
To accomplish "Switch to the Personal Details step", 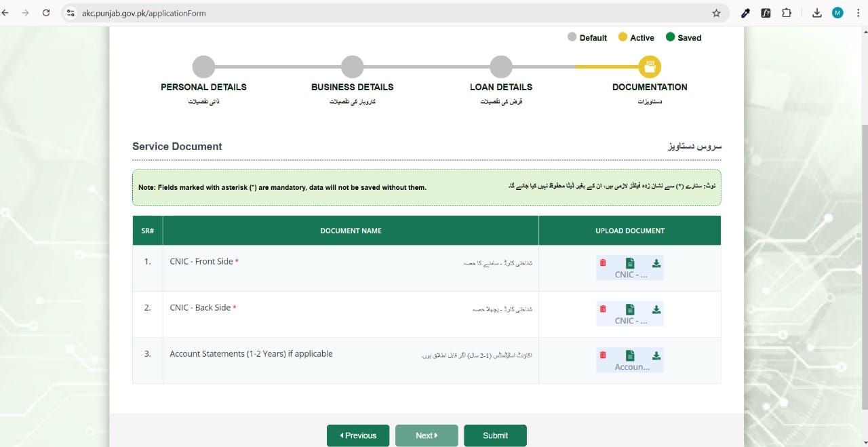I will (x=203, y=66).
